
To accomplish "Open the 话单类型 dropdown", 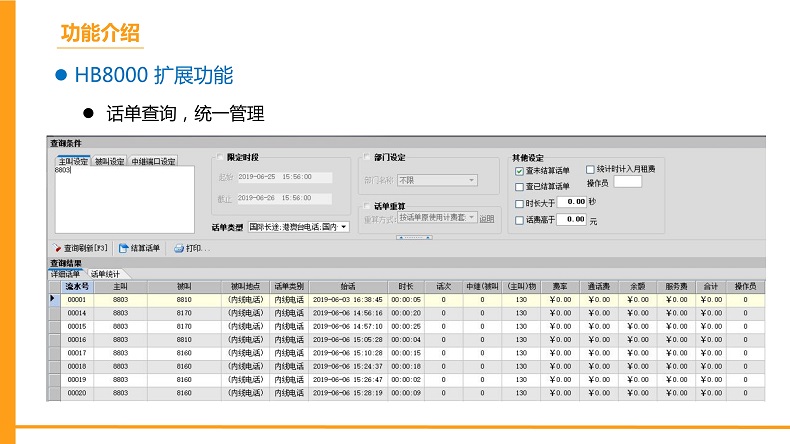I will coord(344,227).
